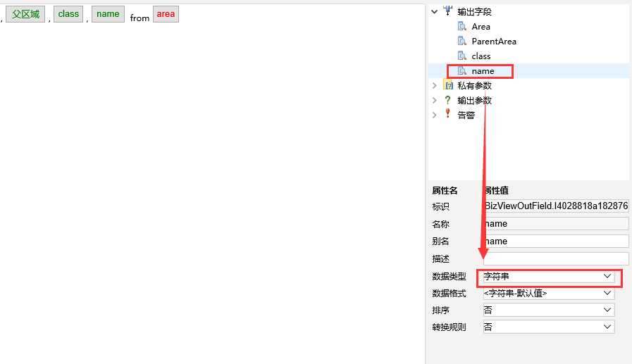
Task: Select the Area output field
Action: click(481, 27)
